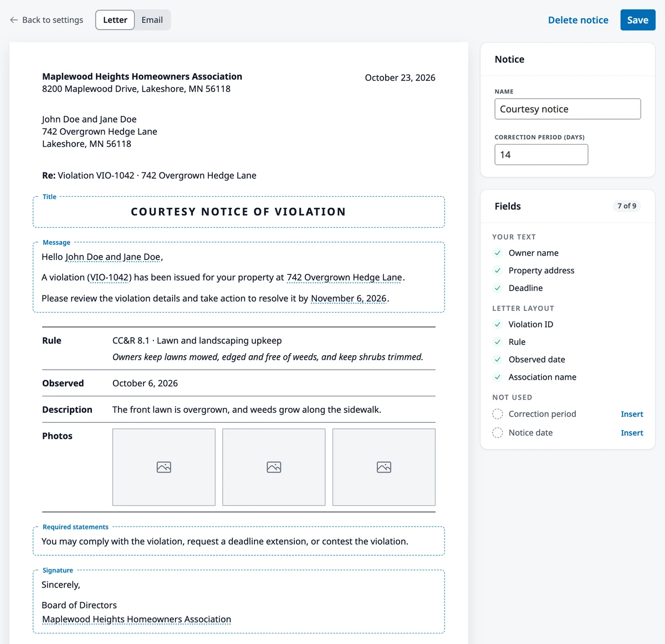Switch to the Letter tab
This screenshot has height=644, width=665.
pos(115,20)
